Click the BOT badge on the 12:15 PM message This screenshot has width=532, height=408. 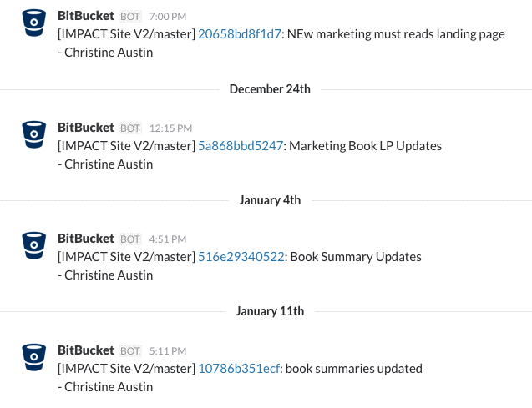130,128
